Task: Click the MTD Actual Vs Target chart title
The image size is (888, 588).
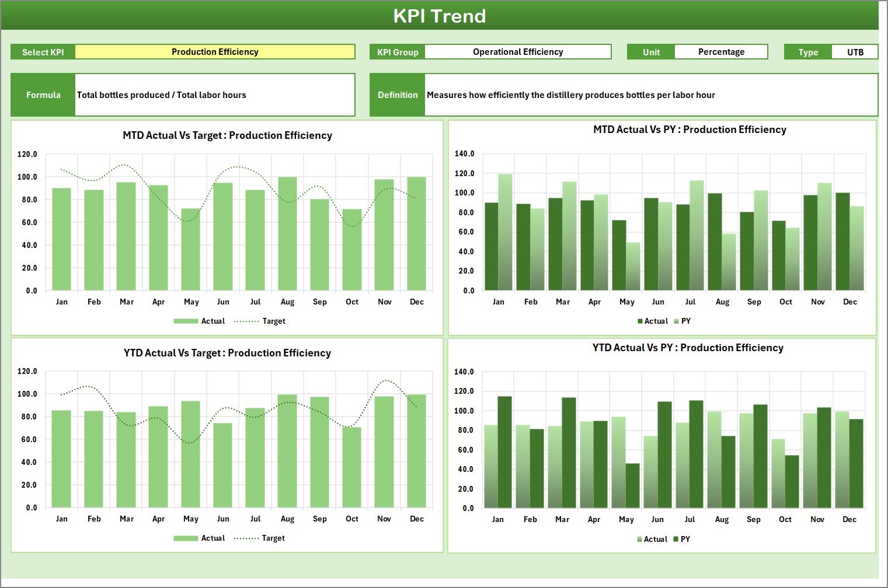Action: [x=226, y=135]
